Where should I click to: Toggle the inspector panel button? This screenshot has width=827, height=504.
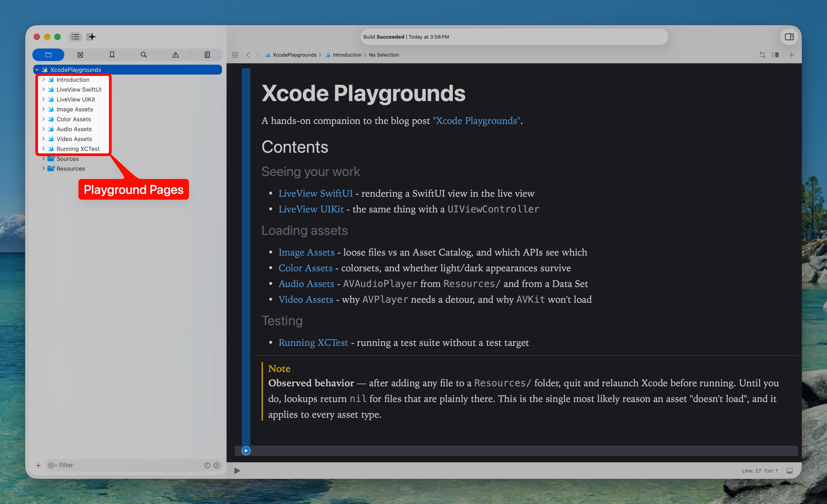point(789,37)
